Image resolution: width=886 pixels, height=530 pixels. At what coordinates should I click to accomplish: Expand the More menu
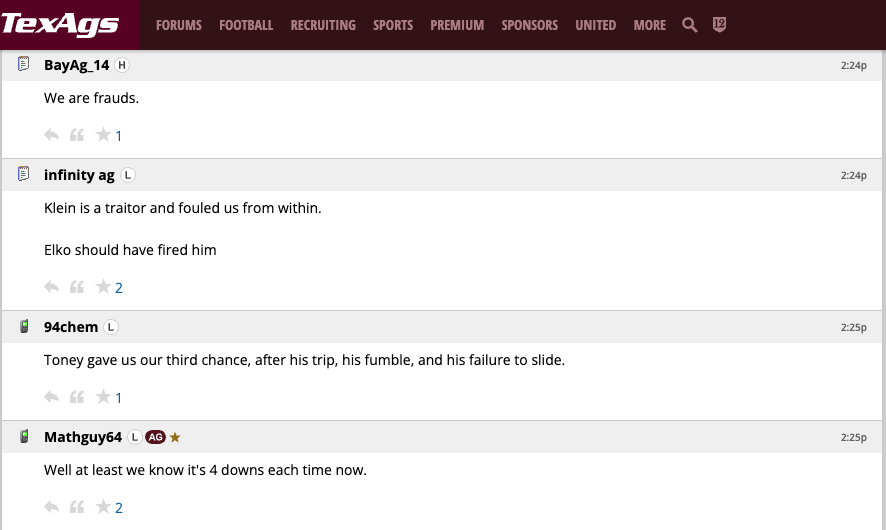coord(649,25)
